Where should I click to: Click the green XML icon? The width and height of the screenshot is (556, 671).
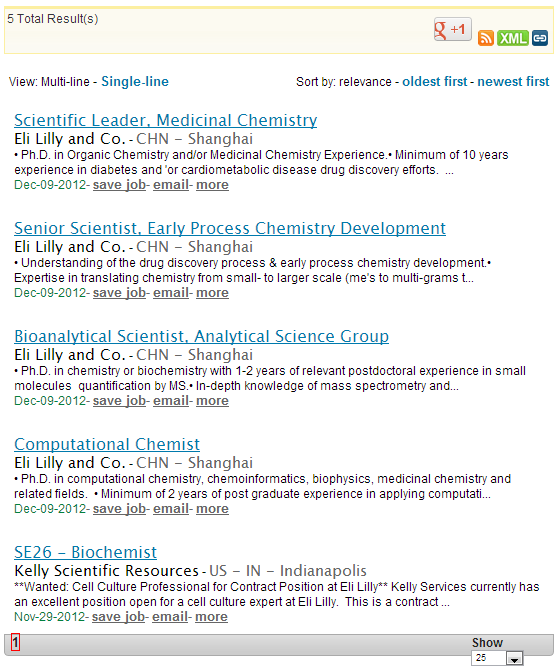point(513,38)
